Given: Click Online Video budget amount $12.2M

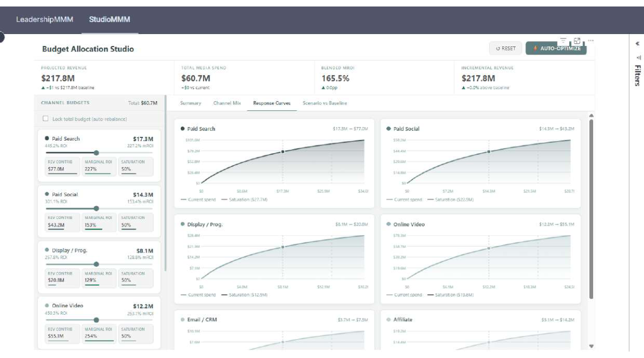Looking at the screenshot, I should pyautogui.click(x=143, y=306).
